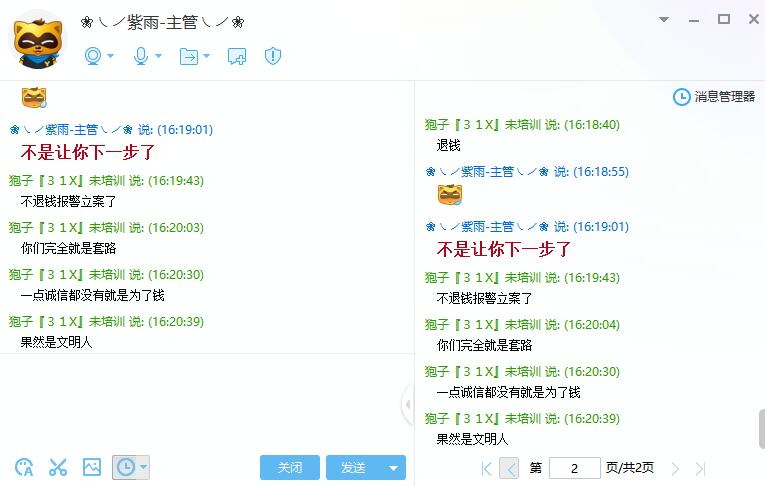The height and width of the screenshot is (486, 765).
Task: Click the raccoon avatar profile picture
Action: click(38, 41)
